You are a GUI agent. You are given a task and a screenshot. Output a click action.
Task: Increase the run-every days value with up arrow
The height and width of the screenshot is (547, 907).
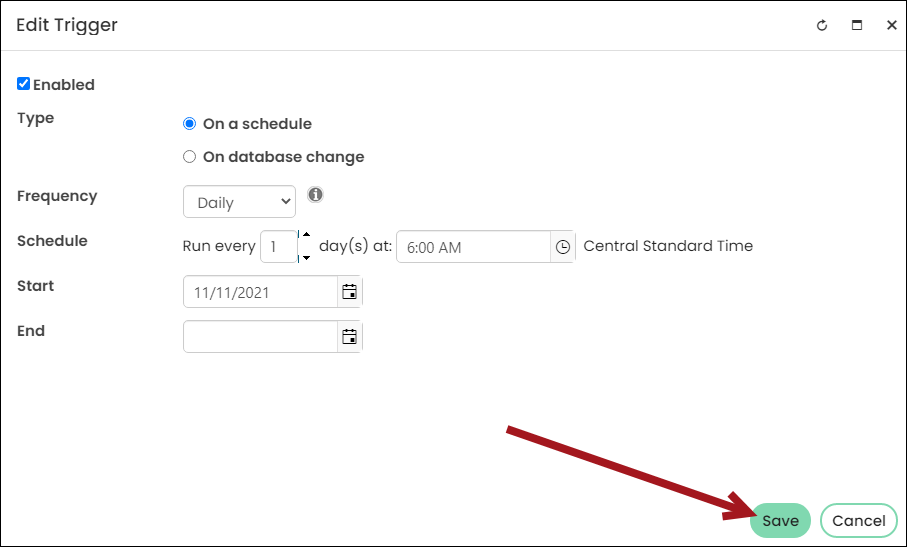pos(306,235)
